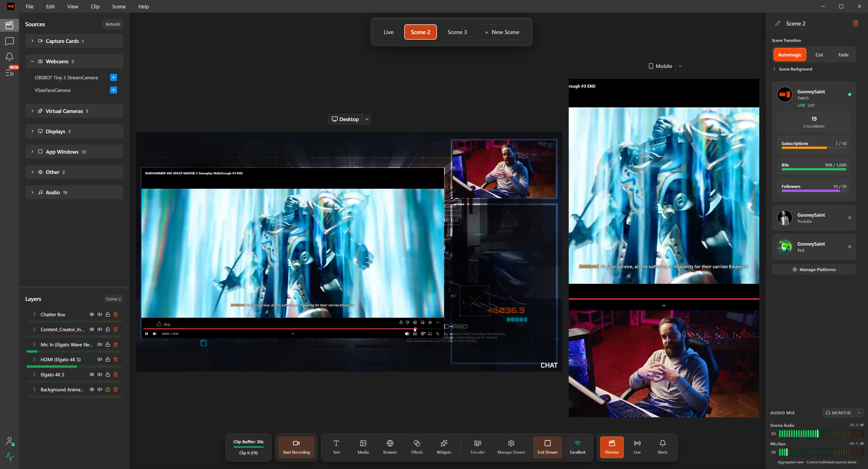Lock the Chatter Box layer
The image size is (868, 469).
click(x=108, y=314)
